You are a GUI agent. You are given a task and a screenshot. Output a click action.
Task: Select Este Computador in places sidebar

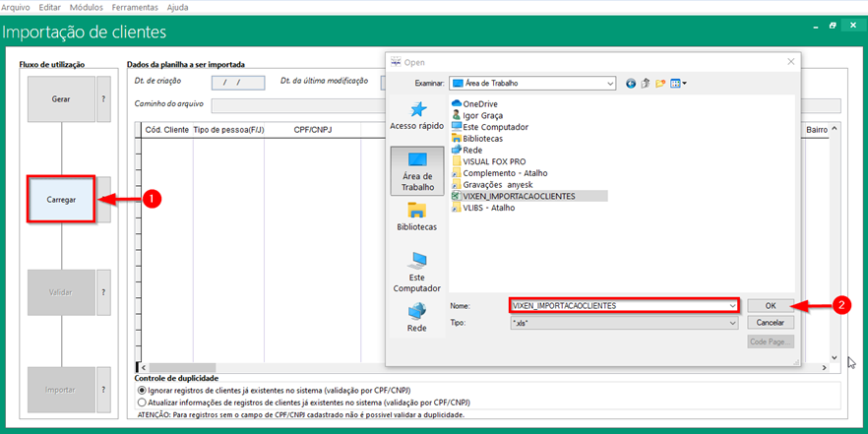click(x=416, y=271)
